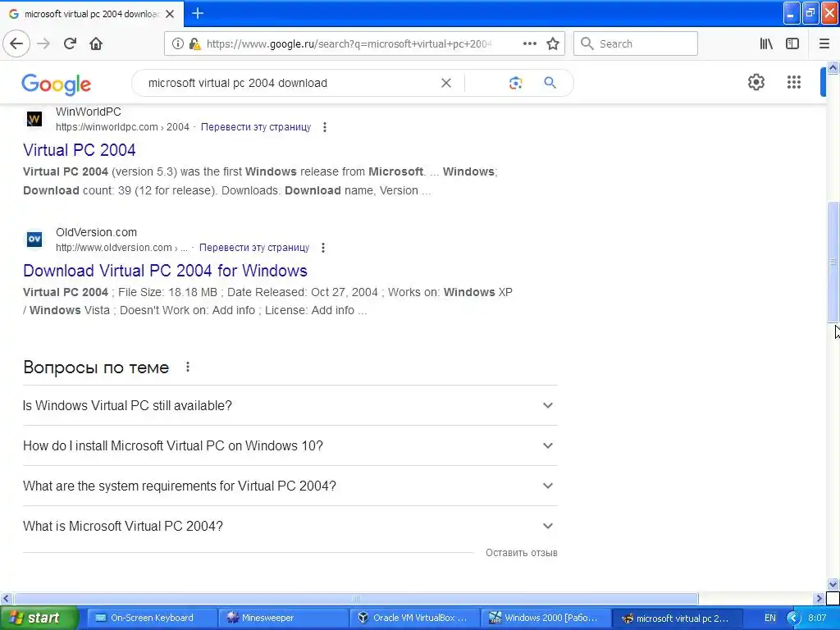
Task: Open Firefox Library panel
Action: pos(766,43)
